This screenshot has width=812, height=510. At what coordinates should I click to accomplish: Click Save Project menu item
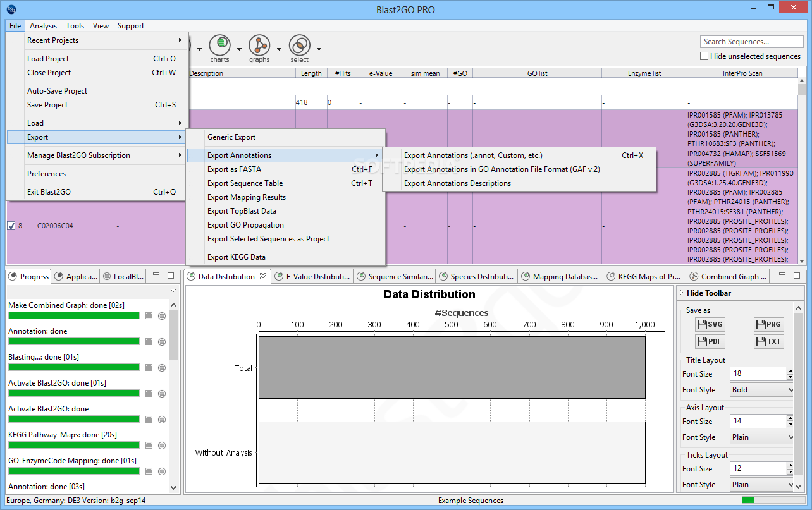point(97,105)
